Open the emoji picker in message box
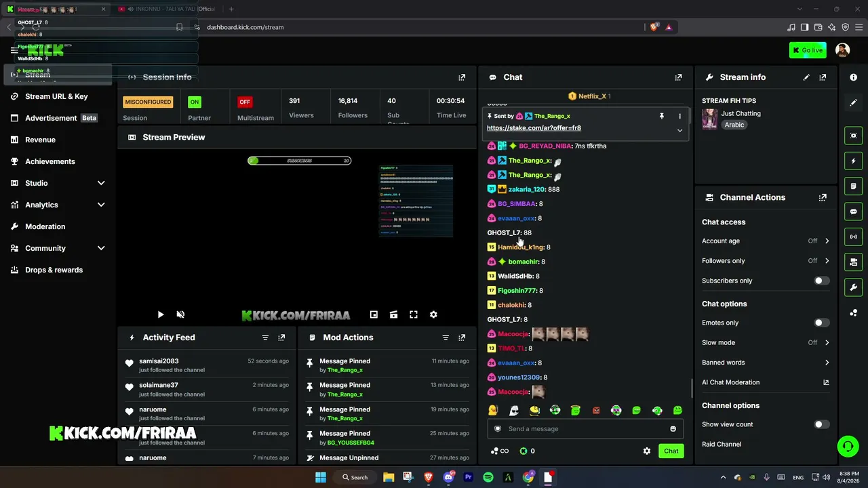Viewport: 868px width, 488px height. [673, 429]
